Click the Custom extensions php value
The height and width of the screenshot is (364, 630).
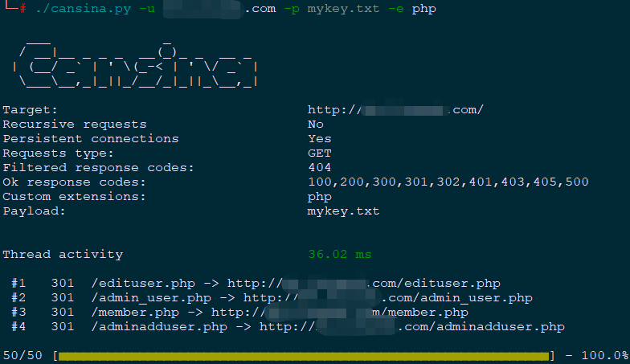(x=320, y=197)
